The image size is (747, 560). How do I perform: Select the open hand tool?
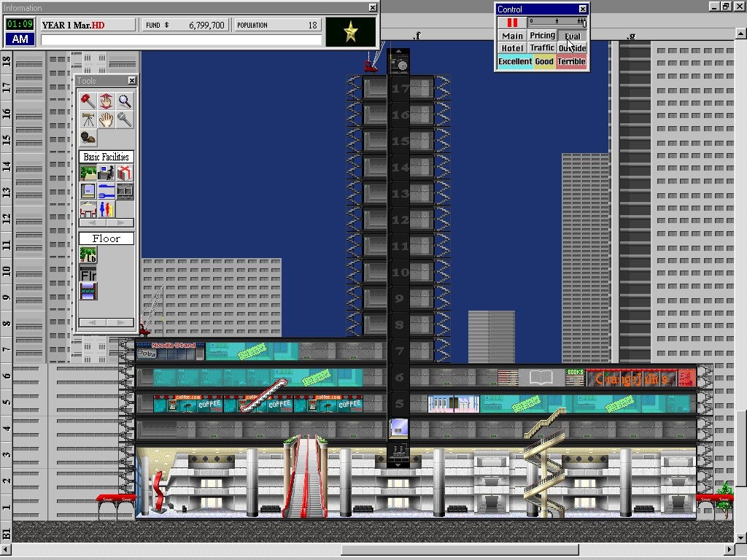point(106,120)
